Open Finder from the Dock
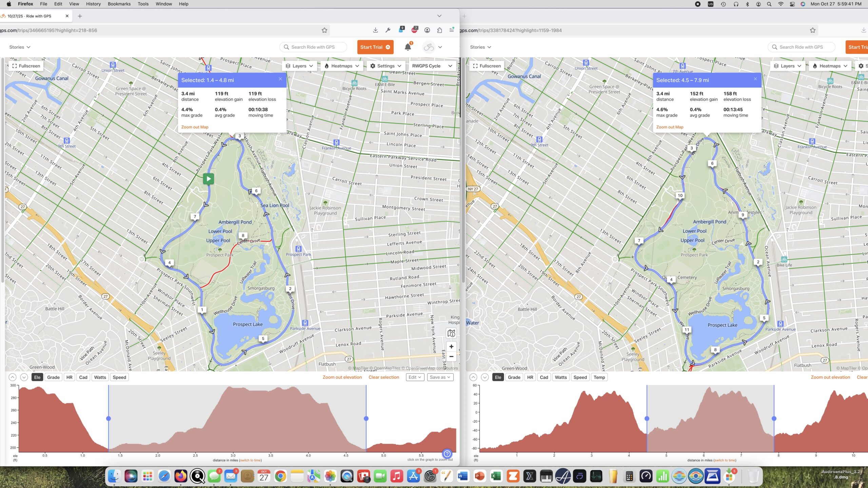Viewport: 868px width, 488px height. pos(114,476)
